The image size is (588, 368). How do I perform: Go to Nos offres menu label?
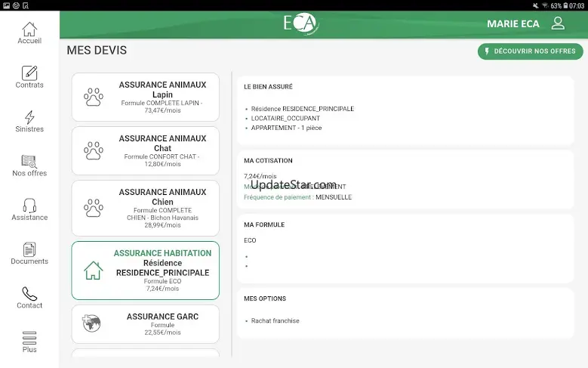[x=29, y=173]
